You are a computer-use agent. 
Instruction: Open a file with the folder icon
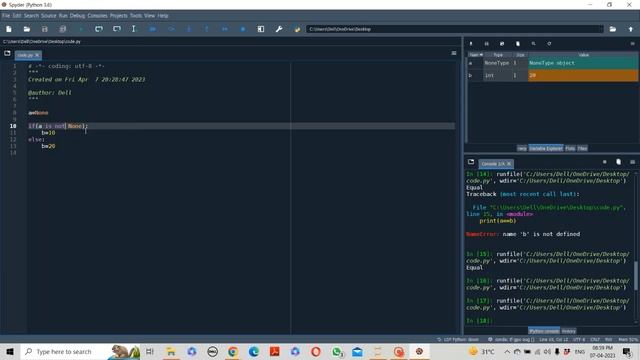(x=27, y=29)
